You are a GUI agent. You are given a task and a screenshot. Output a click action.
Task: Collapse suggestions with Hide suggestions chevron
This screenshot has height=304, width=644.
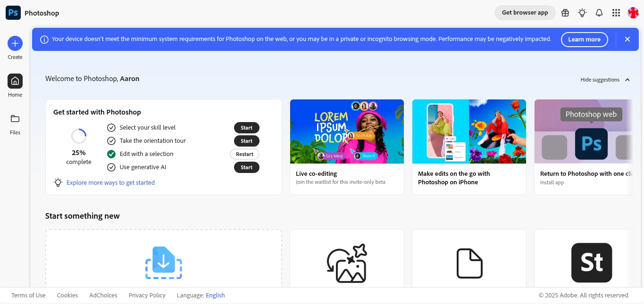tap(627, 80)
